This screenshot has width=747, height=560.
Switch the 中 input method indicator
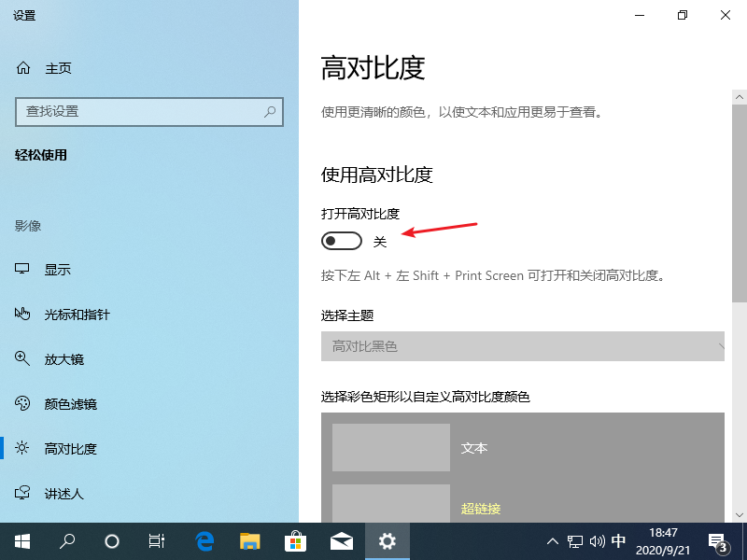coord(618,539)
